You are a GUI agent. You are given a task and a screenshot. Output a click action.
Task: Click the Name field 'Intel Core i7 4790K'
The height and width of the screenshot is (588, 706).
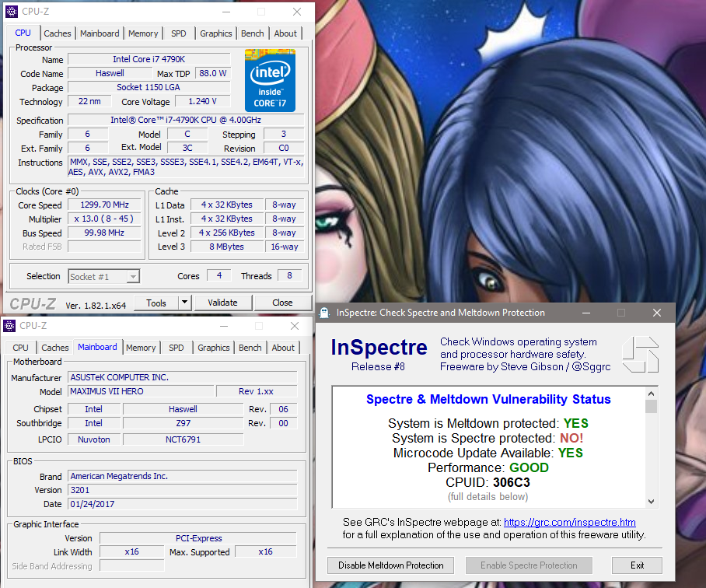point(149,59)
